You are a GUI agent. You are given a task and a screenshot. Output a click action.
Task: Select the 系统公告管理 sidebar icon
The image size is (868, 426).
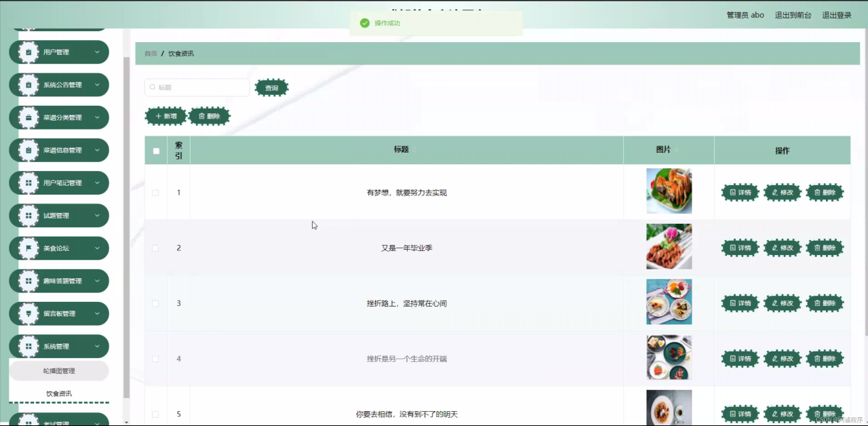pos(28,84)
